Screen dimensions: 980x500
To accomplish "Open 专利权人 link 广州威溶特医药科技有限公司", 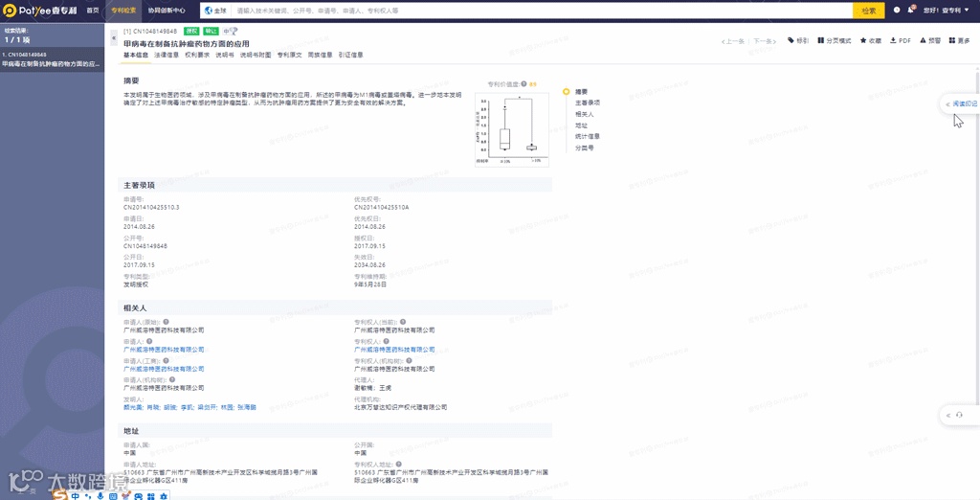I will [394, 350].
